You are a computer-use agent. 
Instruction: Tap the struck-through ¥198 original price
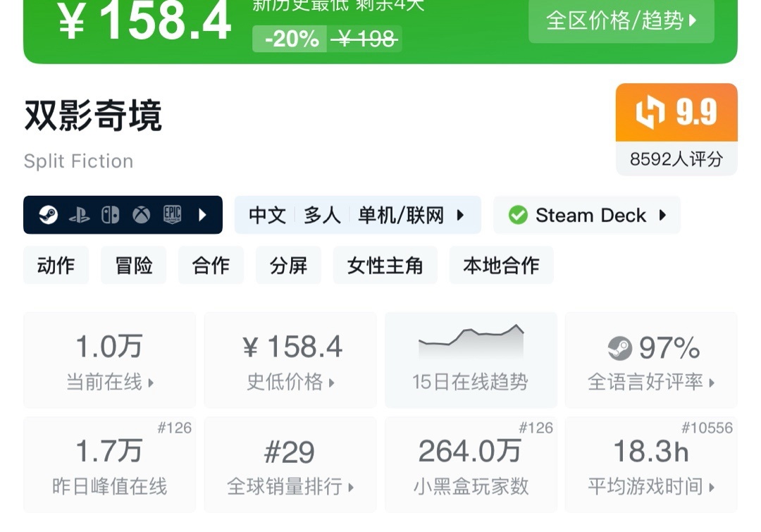[366, 39]
